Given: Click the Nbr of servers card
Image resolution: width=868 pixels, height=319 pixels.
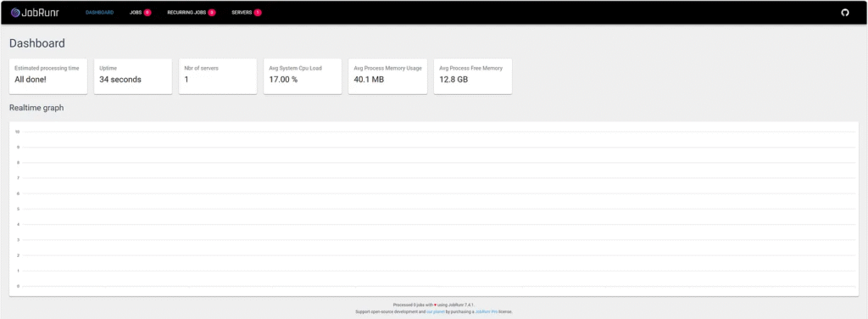Looking at the screenshot, I should point(218,76).
